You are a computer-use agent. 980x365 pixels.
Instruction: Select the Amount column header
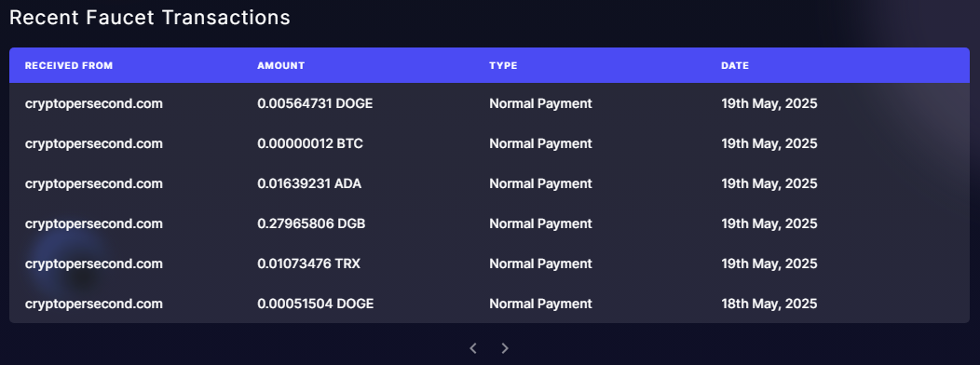pos(281,65)
